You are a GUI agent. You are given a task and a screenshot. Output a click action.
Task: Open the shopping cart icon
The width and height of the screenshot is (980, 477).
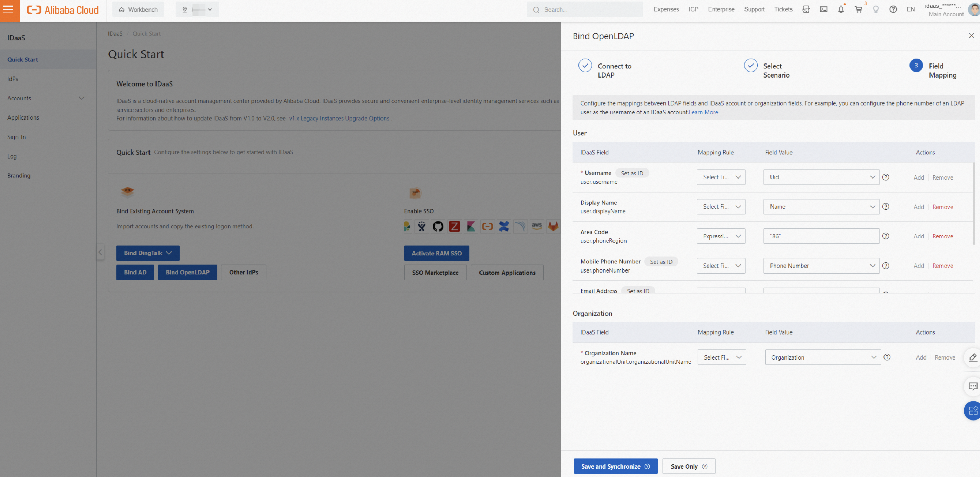coord(858,9)
